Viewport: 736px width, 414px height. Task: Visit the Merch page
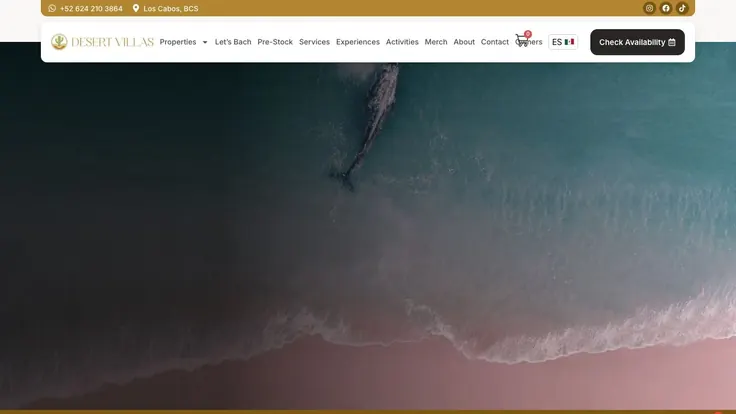pos(436,42)
